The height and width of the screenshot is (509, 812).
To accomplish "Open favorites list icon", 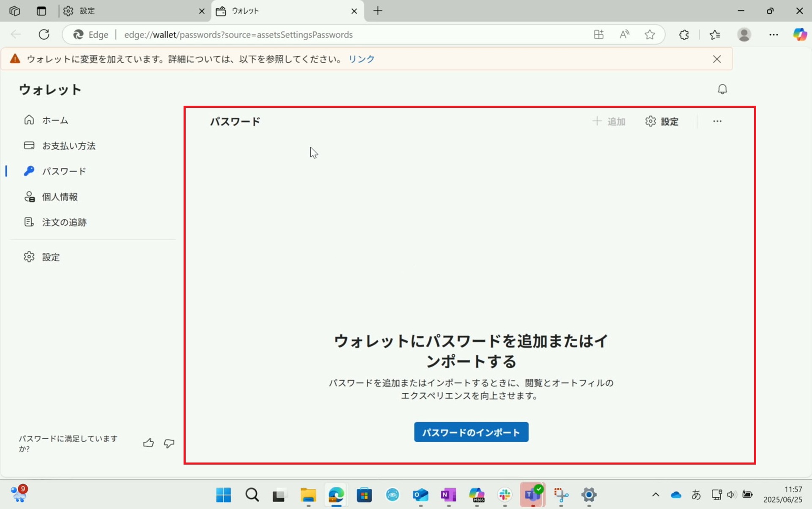I will click(715, 35).
